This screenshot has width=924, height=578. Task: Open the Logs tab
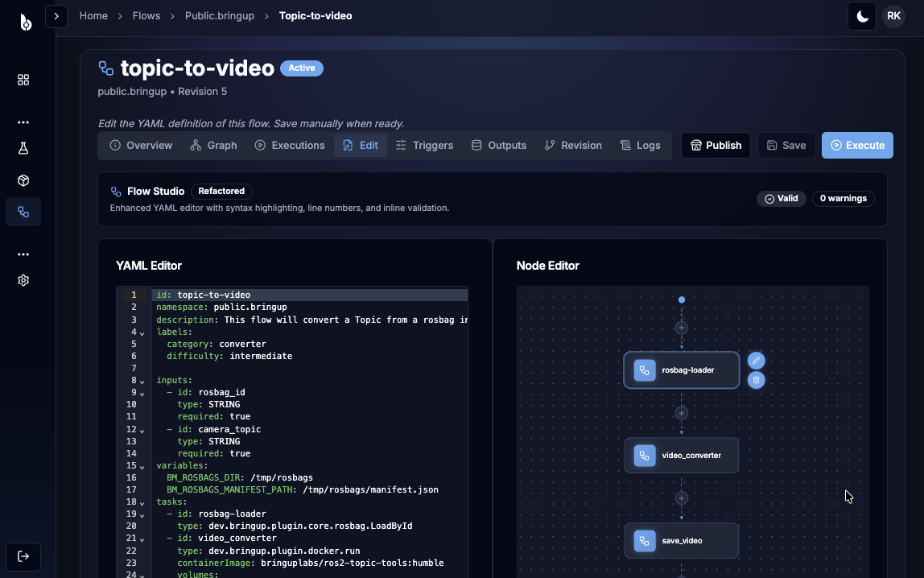640,145
